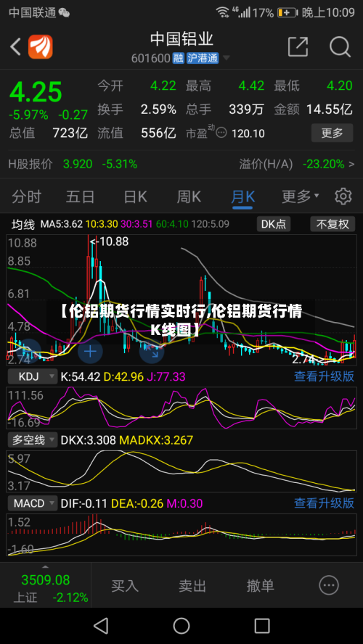363x644 pixels.
Task: Tap the left circular chart control
Action: click(x=28, y=351)
